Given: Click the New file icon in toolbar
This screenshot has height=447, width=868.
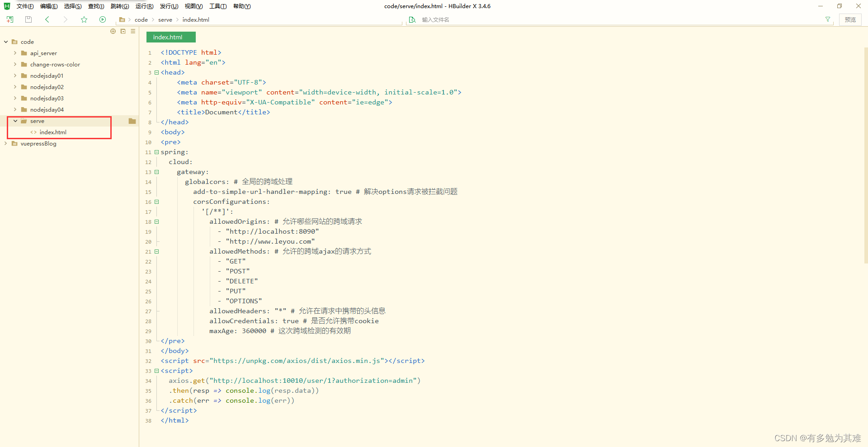Looking at the screenshot, I should (x=10, y=19).
